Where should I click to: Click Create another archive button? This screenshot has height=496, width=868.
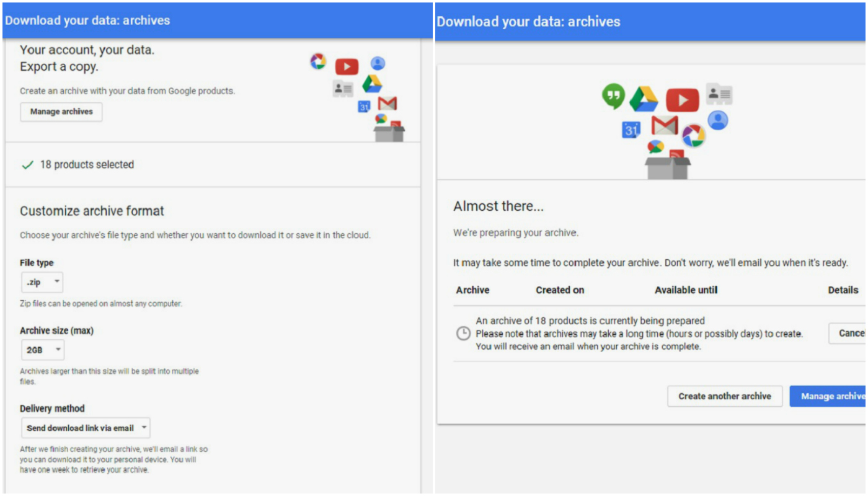[725, 396]
